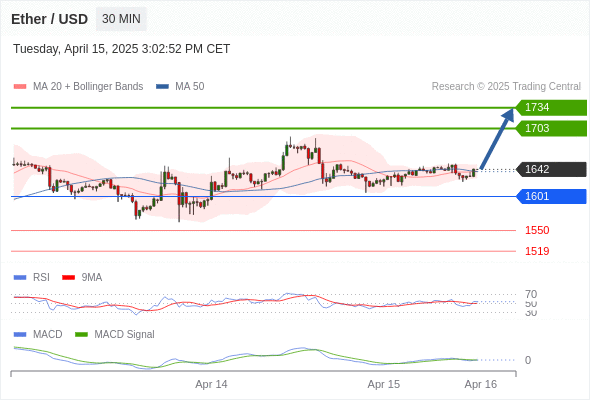Toggle the MACD legend entry

click(38, 334)
